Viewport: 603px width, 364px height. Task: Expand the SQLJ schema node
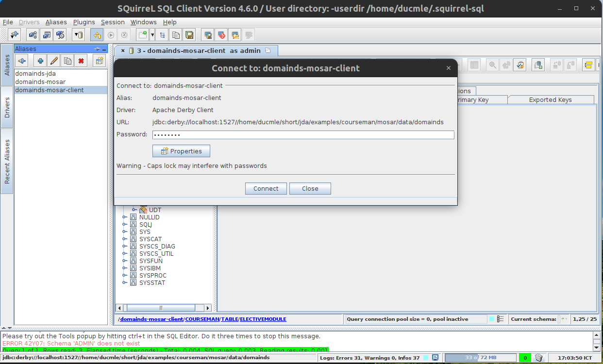(125, 225)
